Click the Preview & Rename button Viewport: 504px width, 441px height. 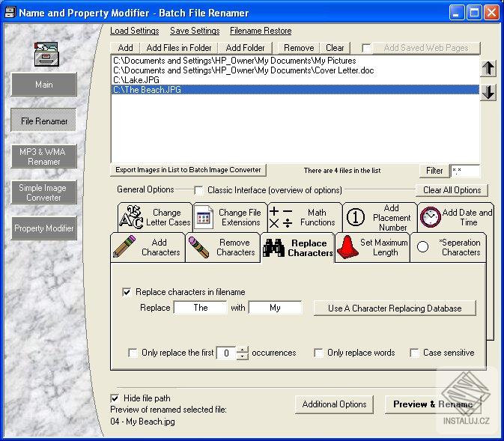point(433,404)
